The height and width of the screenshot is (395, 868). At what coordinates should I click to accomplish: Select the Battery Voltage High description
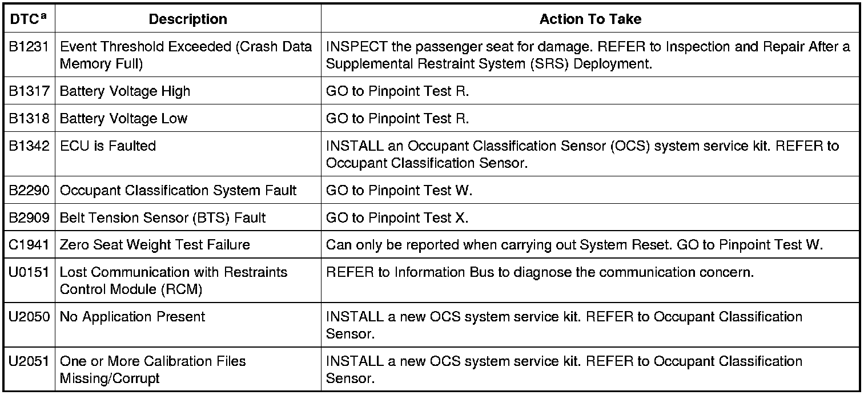tap(125, 91)
